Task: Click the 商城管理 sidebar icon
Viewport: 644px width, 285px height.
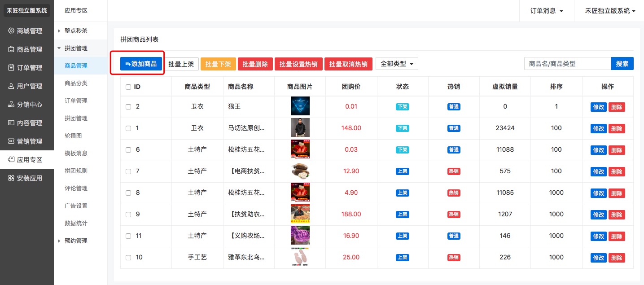Action: 11,31
